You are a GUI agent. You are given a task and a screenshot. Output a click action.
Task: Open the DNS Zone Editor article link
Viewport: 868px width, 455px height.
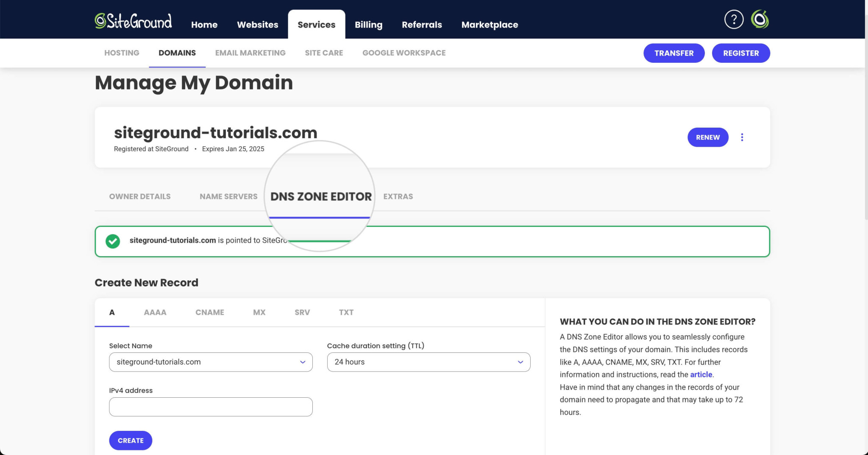pyautogui.click(x=701, y=374)
